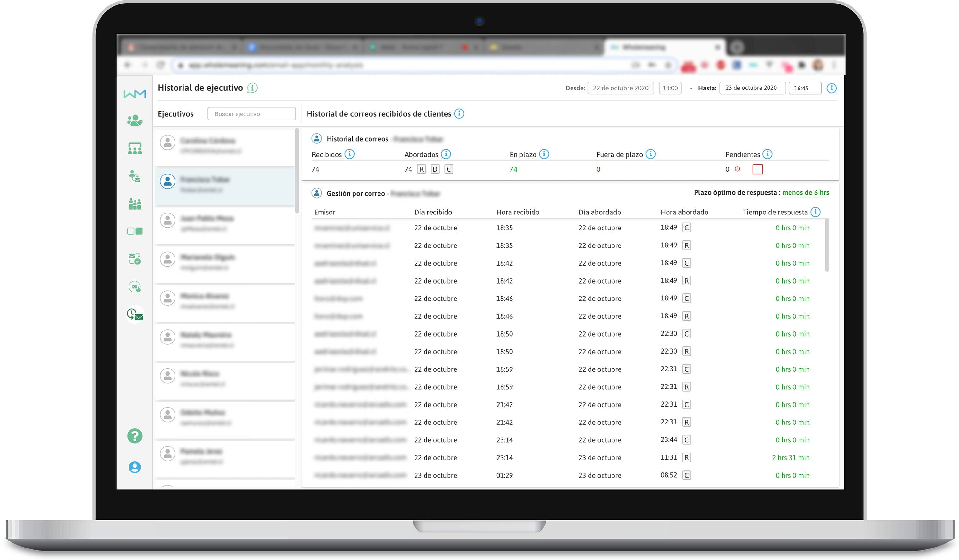
Task: Click the Buscar ejecutivo search field
Action: [x=251, y=114]
